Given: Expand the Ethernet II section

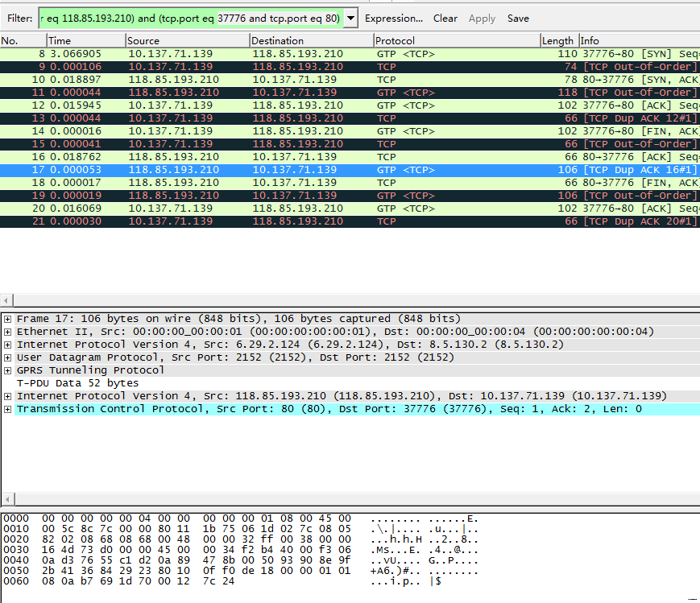Looking at the screenshot, I should (x=7, y=331).
